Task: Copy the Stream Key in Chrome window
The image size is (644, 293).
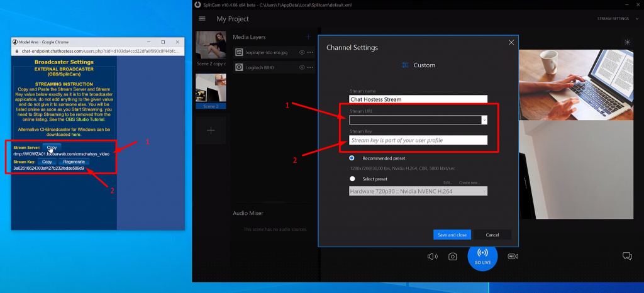Action: (x=47, y=162)
